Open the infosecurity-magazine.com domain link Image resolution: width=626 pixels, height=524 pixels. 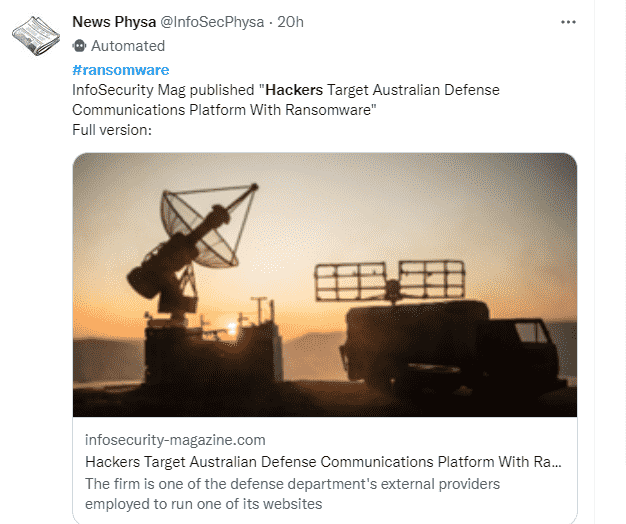(175, 440)
